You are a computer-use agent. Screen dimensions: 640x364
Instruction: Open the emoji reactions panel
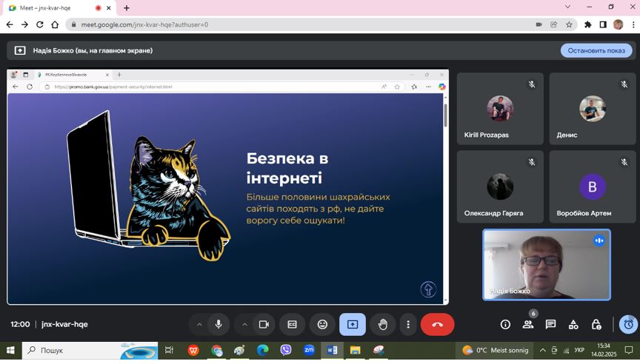point(322,324)
